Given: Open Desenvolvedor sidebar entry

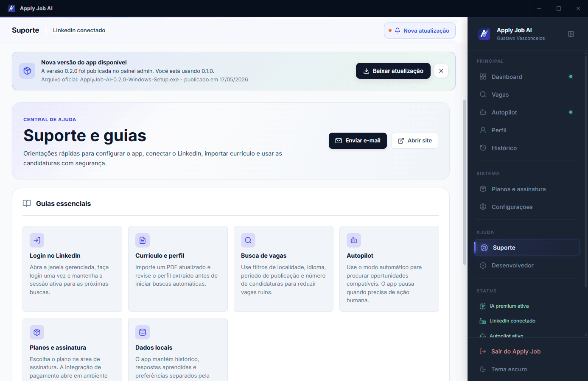Looking at the screenshot, I should [526, 265].
